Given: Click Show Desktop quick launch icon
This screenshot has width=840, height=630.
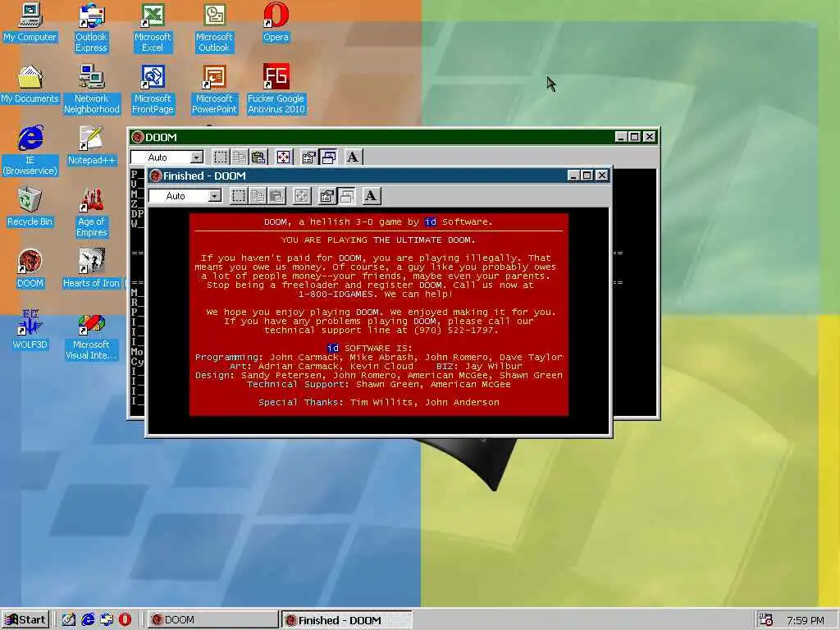Looking at the screenshot, I should [x=69, y=620].
